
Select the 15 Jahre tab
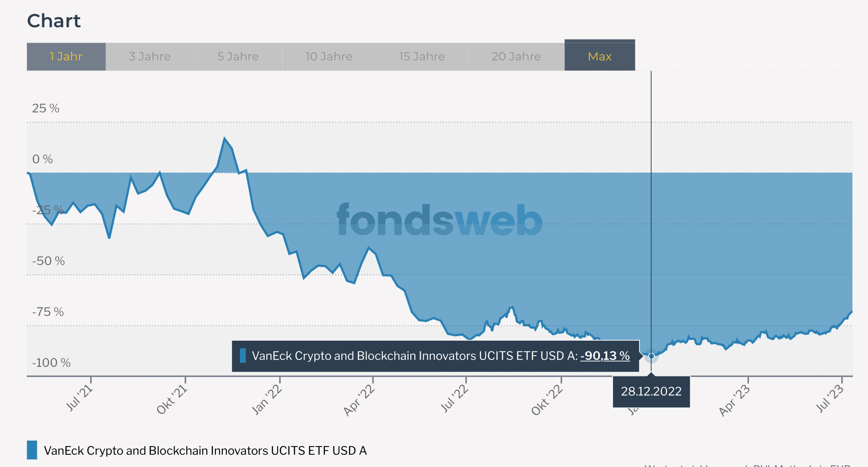tap(422, 56)
